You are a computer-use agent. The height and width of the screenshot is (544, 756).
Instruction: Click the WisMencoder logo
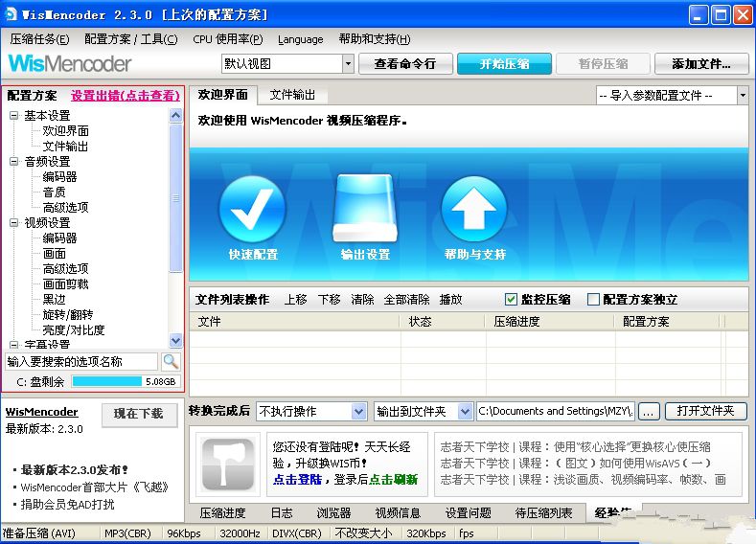point(70,63)
